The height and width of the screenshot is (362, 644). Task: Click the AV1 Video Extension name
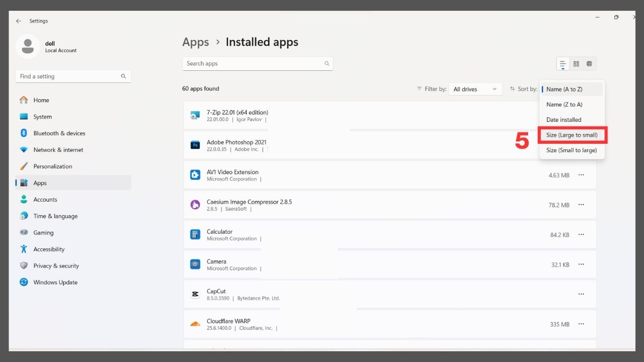pyautogui.click(x=232, y=172)
